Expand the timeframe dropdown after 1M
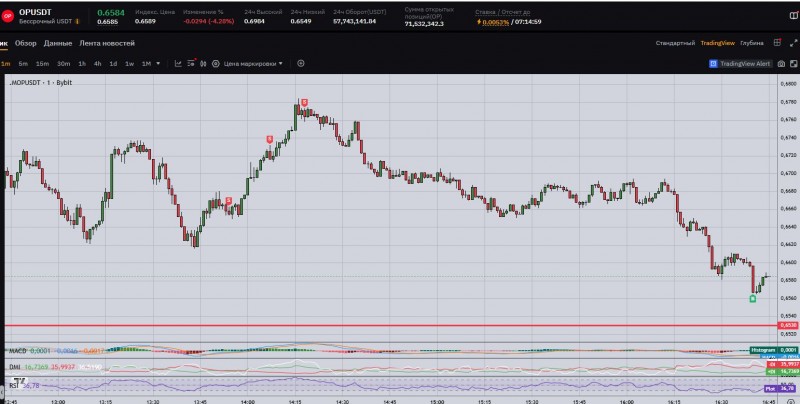800x404 pixels. point(160,63)
